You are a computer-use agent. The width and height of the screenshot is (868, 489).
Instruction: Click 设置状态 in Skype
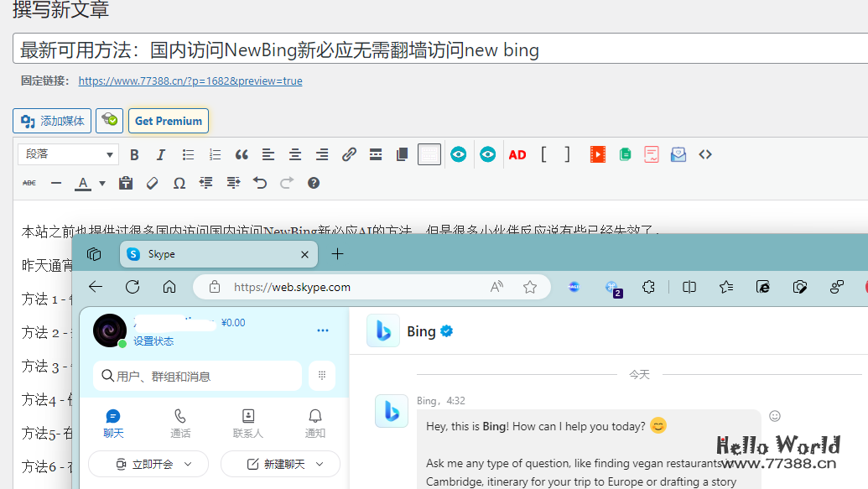pyautogui.click(x=153, y=341)
